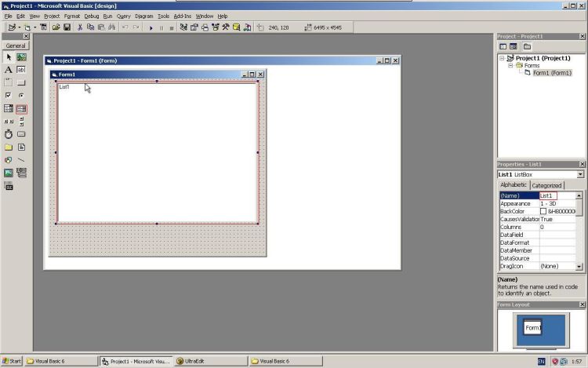This screenshot has height=368, width=588.
Task: Click View Object in Project Explorer
Action: coord(514,46)
